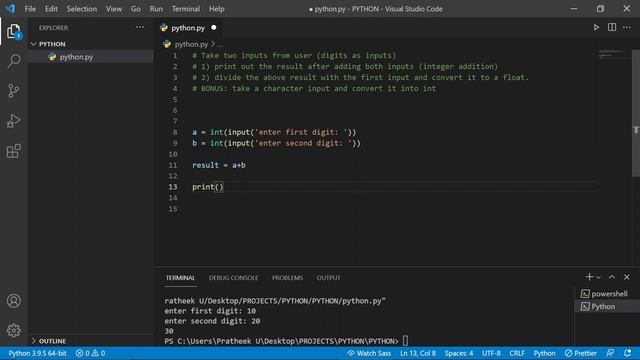
Task: Switch to the PROBLEMS tab
Action: tap(287, 278)
